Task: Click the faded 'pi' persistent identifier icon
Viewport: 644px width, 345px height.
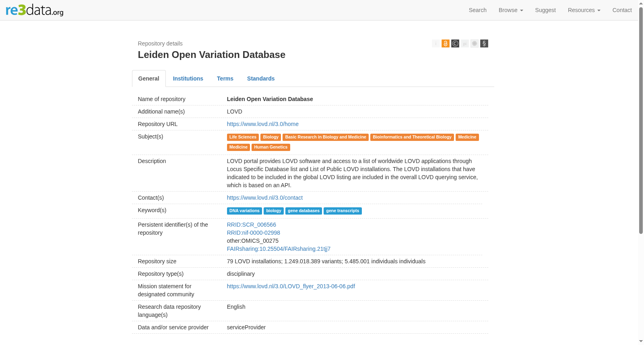Action: [x=465, y=43]
